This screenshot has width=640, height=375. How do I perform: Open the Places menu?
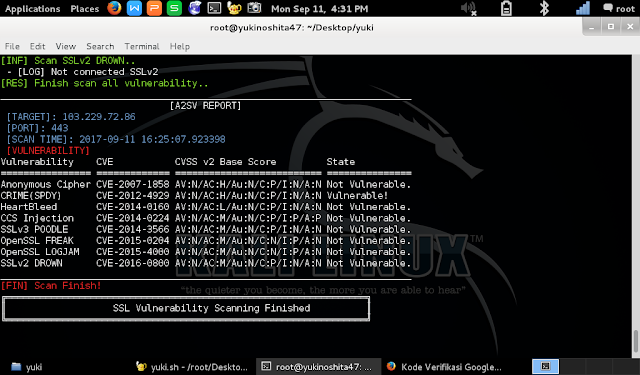click(x=84, y=9)
